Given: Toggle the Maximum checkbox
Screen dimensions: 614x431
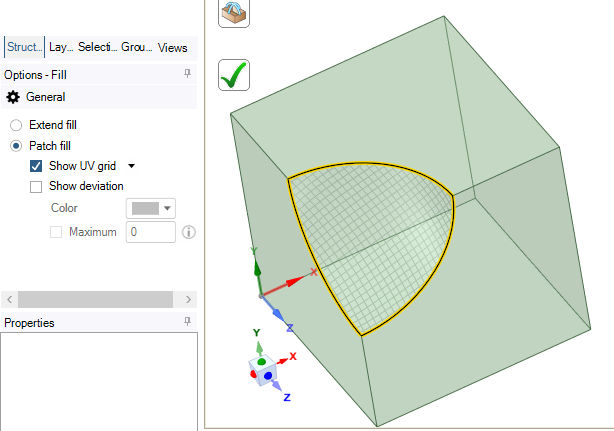Looking at the screenshot, I should pos(56,232).
